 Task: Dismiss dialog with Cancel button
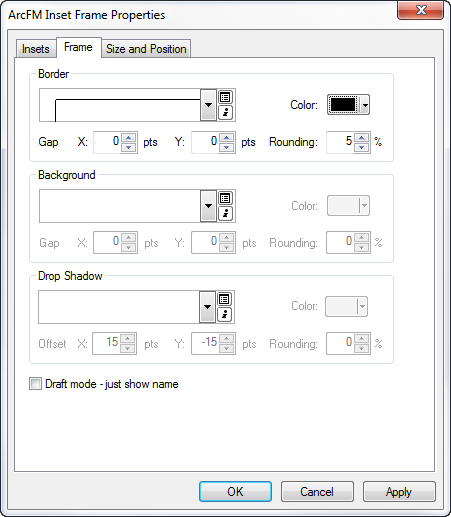317,492
